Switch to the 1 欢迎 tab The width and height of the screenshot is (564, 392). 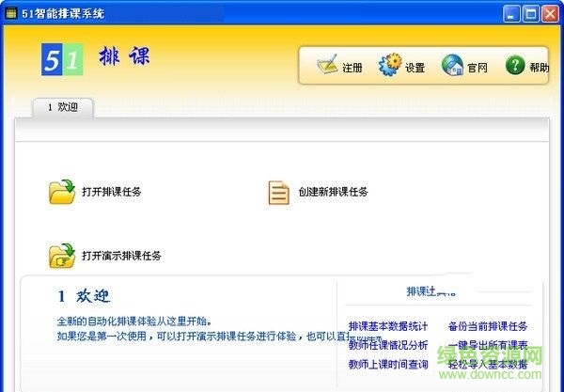[63, 107]
